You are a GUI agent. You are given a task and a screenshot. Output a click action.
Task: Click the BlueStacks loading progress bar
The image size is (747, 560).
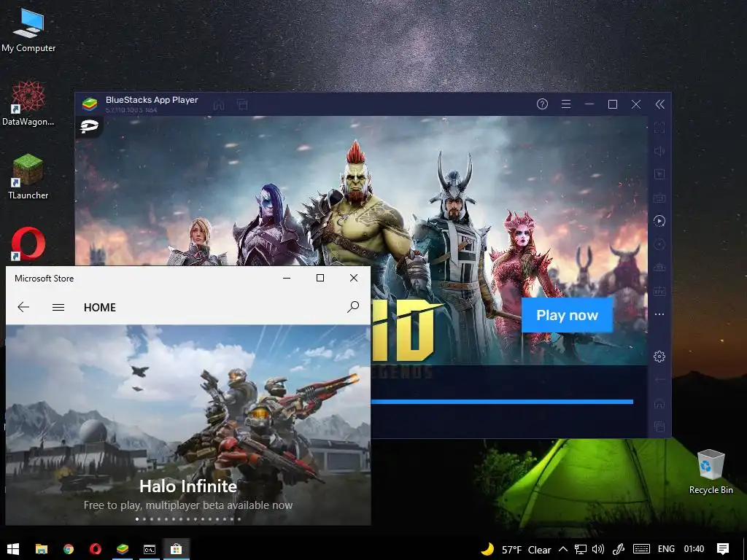pyautogui.click(x=502, y=402)
